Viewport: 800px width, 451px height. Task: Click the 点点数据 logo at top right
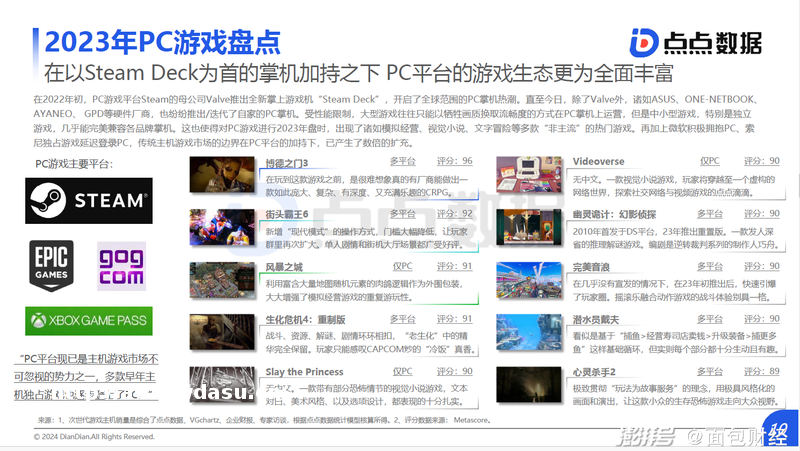click(x=695, y=42)
